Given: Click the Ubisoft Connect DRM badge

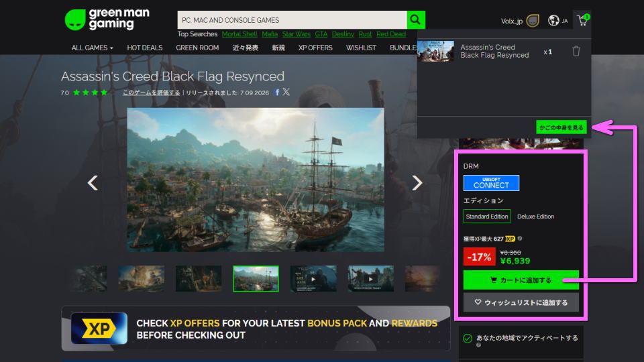Looking at the screenshot, I should pyautogui.click(x=491, y=183).
